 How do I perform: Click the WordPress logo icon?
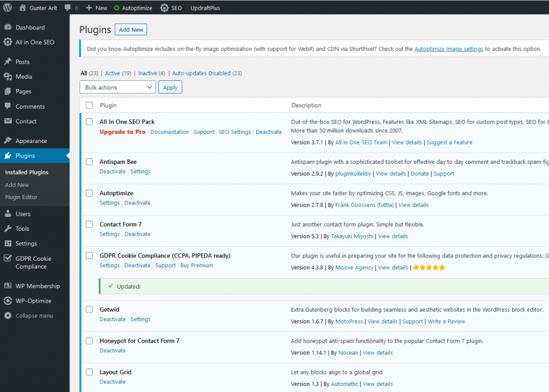tap(8, 7)
